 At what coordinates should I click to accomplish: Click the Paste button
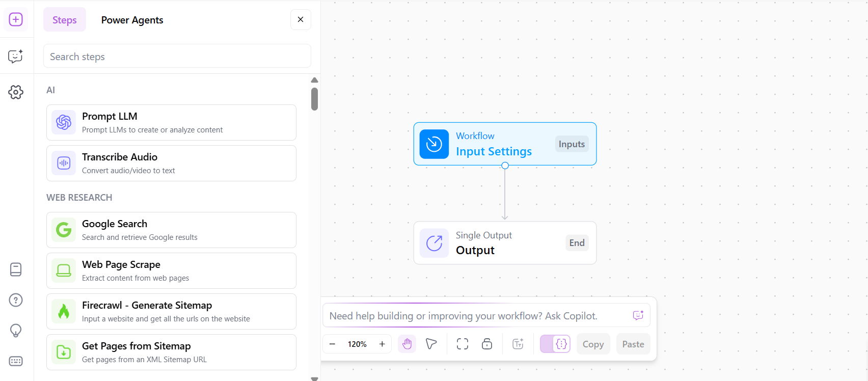[x=633, y=344]
